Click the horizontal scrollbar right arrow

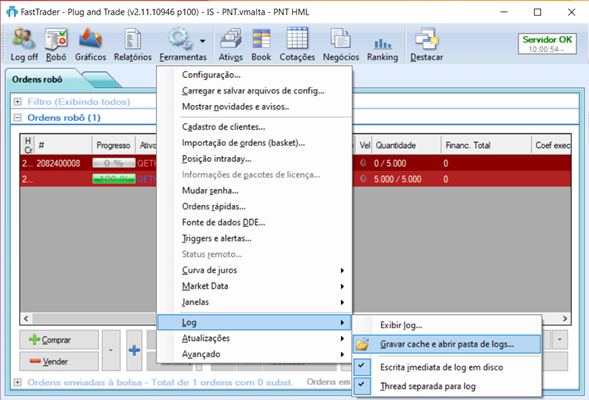pyautogui.click(x=565, y=318)
